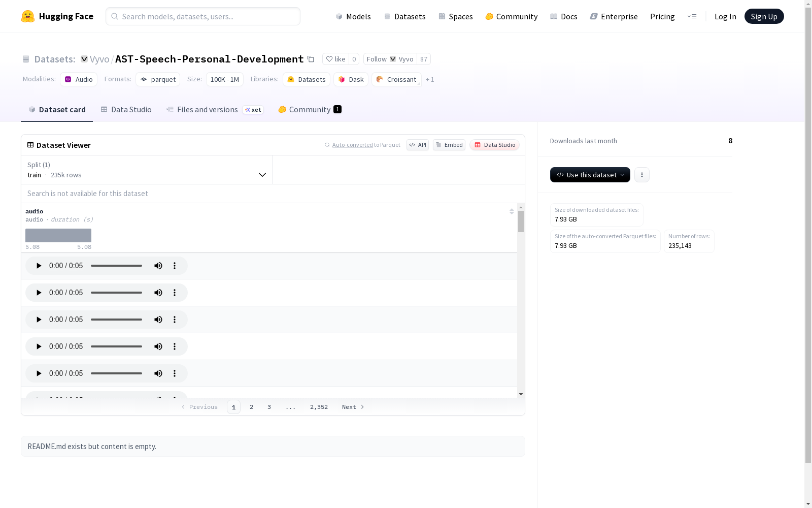812x508 pixels.
Task: Open more options on second audio player
Action: point(175,293)
